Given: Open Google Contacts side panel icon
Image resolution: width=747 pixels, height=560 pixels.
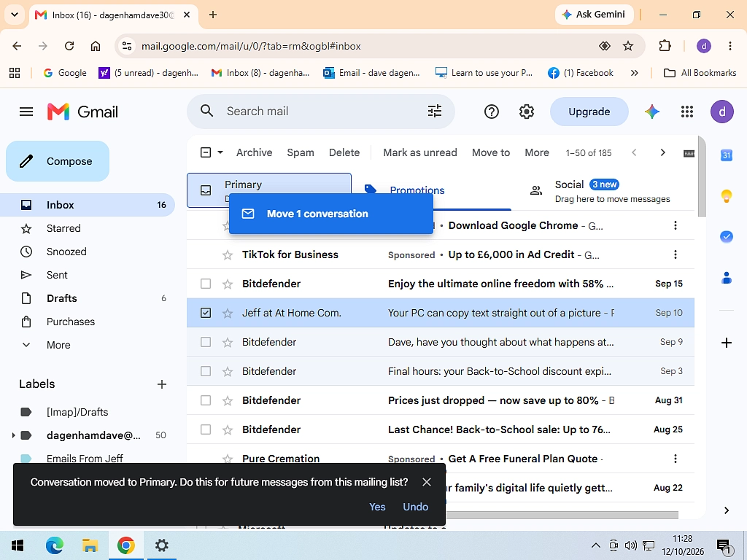Looking at the screenshot, I should [x=726, y=278].
